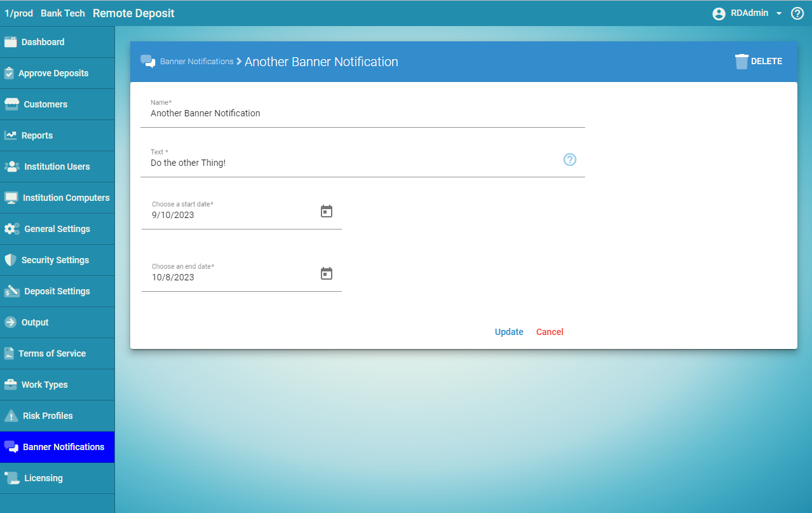Click the Institution Computers monitor icon
The image size is (812, 513).
[11, 198]
